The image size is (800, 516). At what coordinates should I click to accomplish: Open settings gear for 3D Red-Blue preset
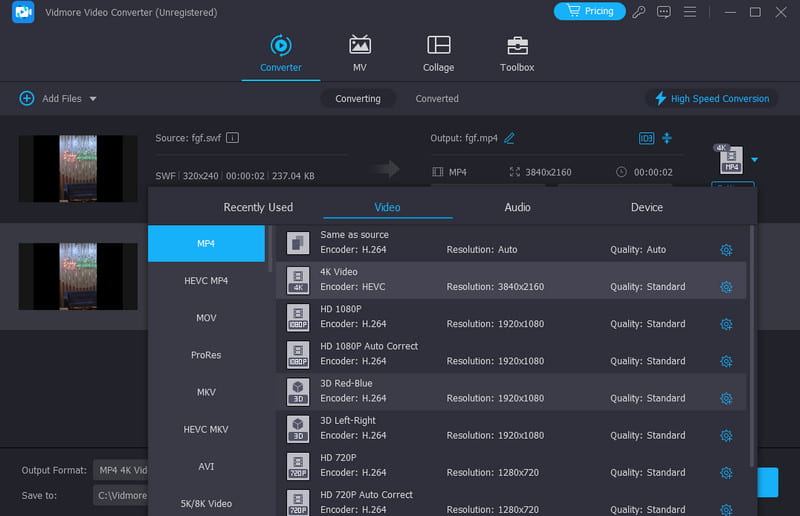(726, 398)
